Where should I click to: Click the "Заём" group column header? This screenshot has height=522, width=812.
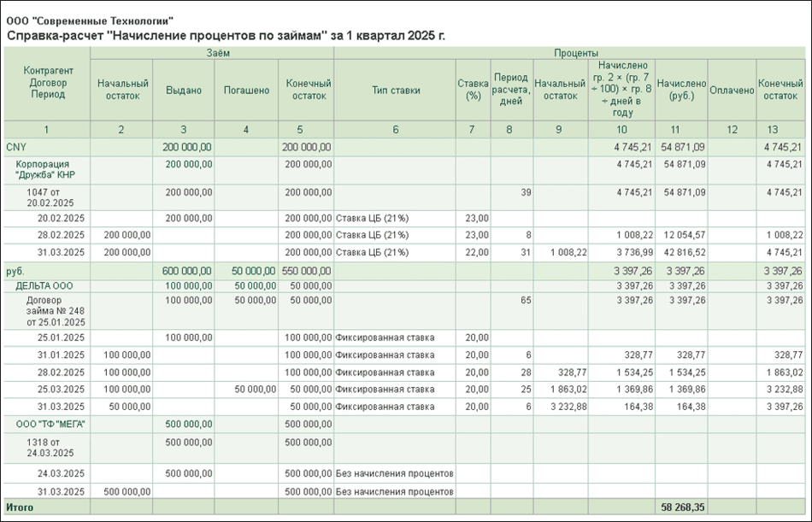[211, 53]
